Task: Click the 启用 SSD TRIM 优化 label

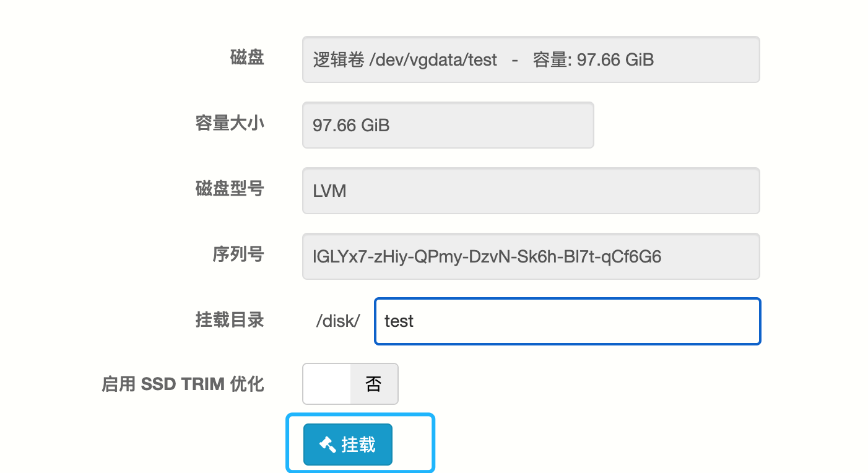Action: point(183,384)
